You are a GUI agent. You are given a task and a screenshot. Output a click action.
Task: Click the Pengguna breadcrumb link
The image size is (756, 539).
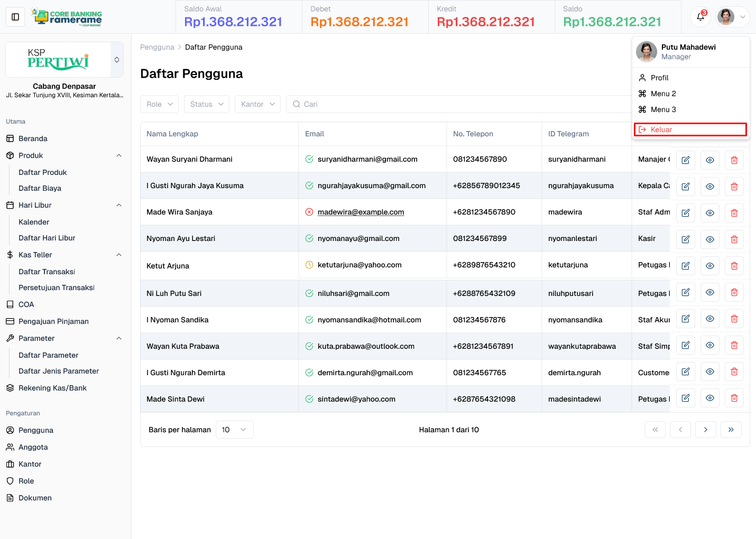pyautogui.click(x=157, y=47)
